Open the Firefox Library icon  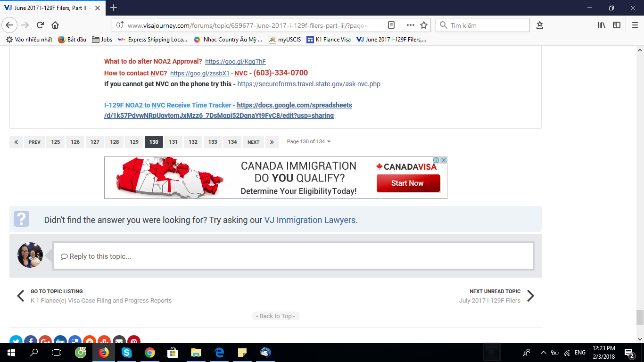coord(602,25)
